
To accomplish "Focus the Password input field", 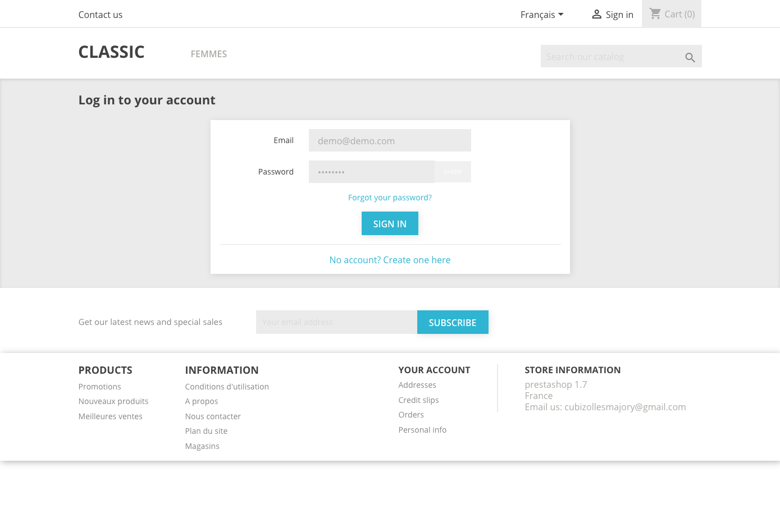I will coord(371,172).
